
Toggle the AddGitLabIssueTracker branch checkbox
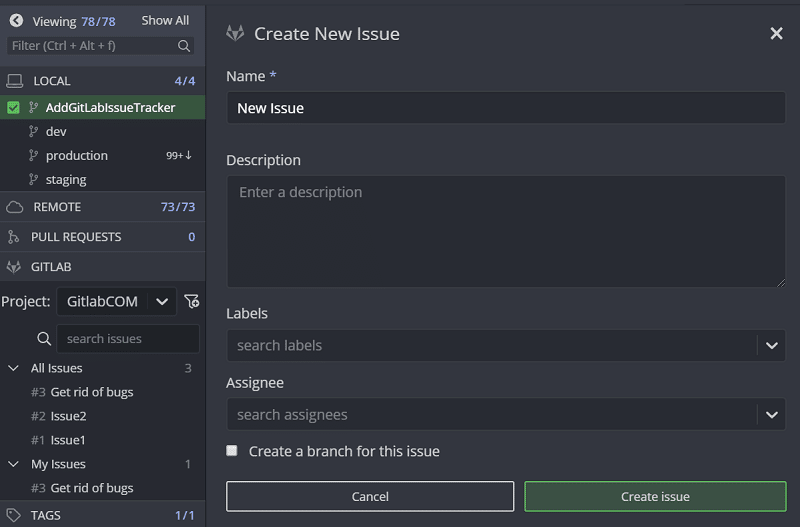tap(13, 108)
